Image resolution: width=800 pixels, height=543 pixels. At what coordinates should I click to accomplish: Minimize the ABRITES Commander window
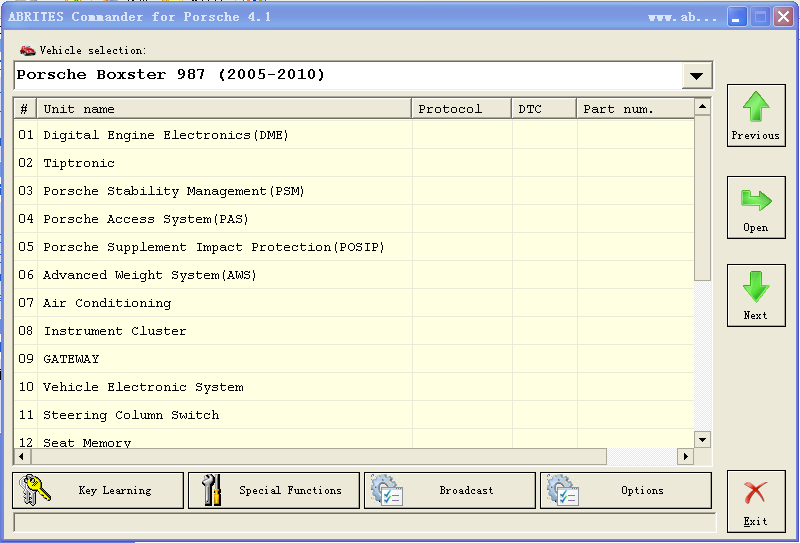[736, 17]
